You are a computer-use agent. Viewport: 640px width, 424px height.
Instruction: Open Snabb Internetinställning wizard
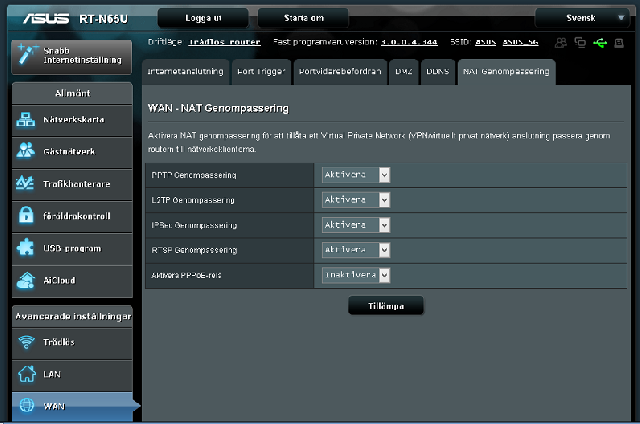click(x=72, y=56)
